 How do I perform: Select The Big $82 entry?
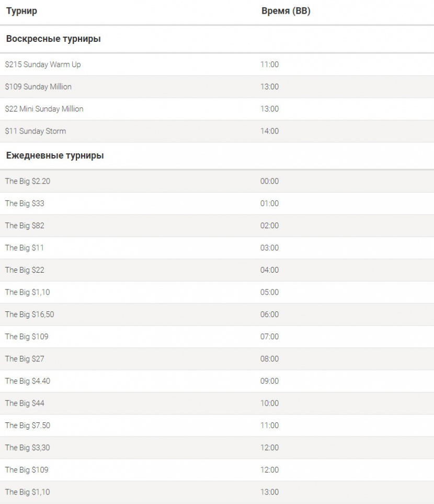25,226
